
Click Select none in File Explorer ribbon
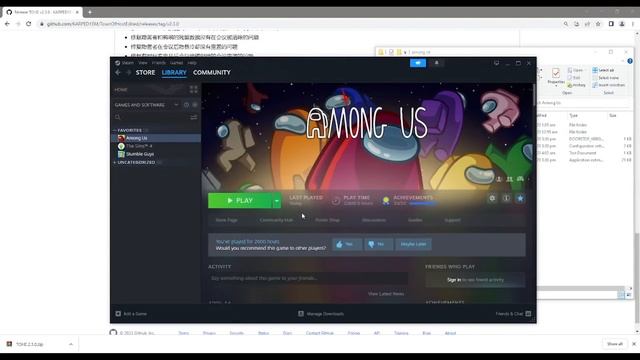[x=606, y=78]
